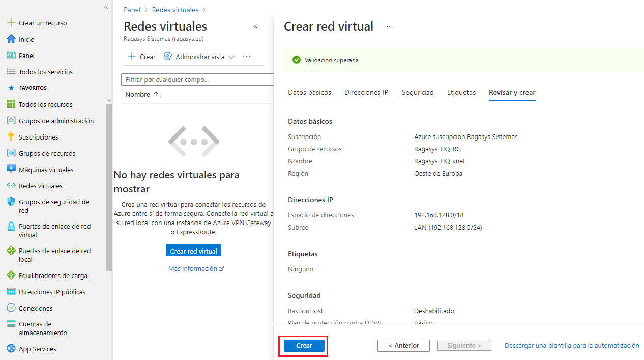Collapse the left sidebar with the double chevron
The height and width of the screenshot is (360, 644).
[106, 7]
